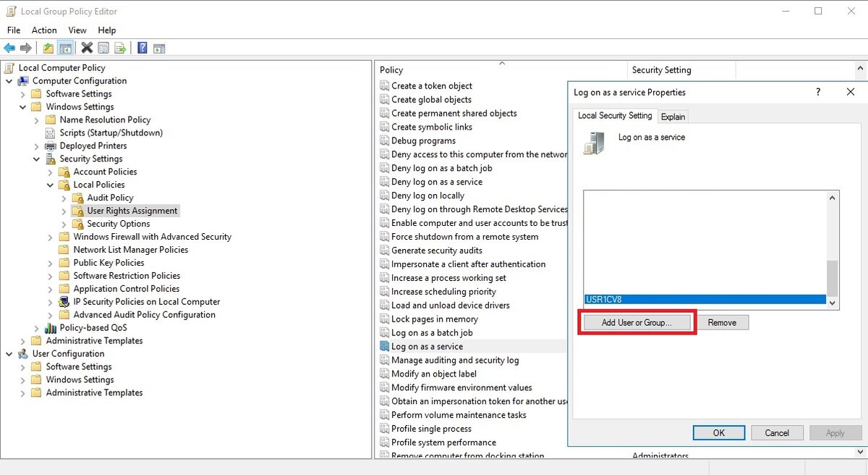Expand the Account Policies node
This screenshot has height=475, width=868.
[x=51, y=172]
